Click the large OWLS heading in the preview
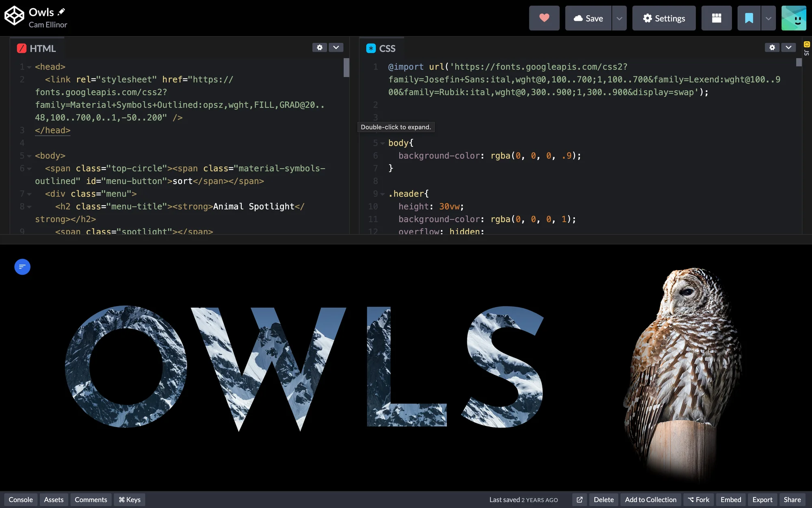 (x=304, y=368)
